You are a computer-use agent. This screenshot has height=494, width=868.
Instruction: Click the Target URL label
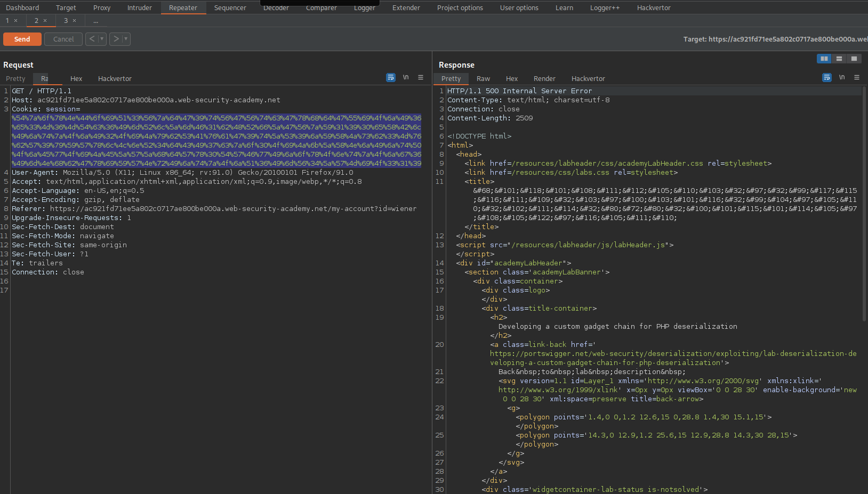click(x=775, y=39)
